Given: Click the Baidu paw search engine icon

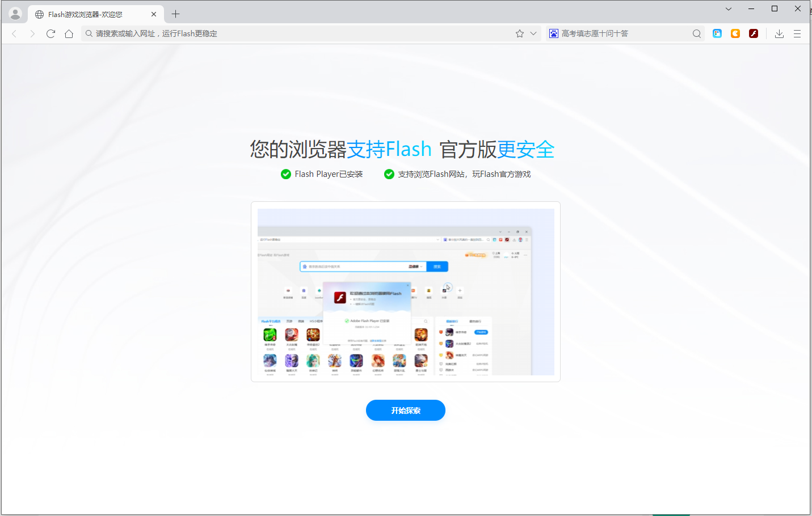Looking at the screenshot, I should 554,33.
